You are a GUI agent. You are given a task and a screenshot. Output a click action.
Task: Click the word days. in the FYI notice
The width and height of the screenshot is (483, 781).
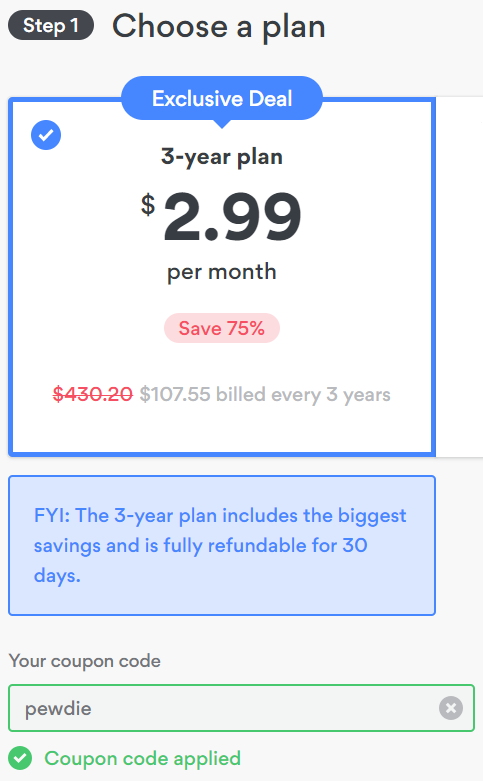coord(57,576)
